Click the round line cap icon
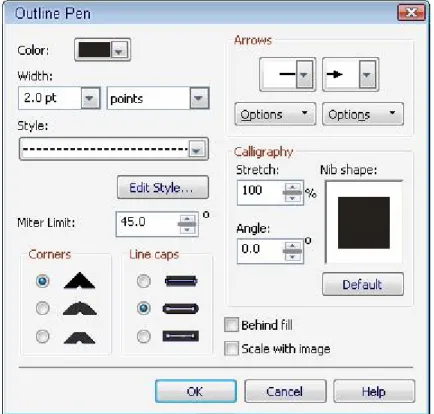The image size is (434, 414). click(180, 309)
